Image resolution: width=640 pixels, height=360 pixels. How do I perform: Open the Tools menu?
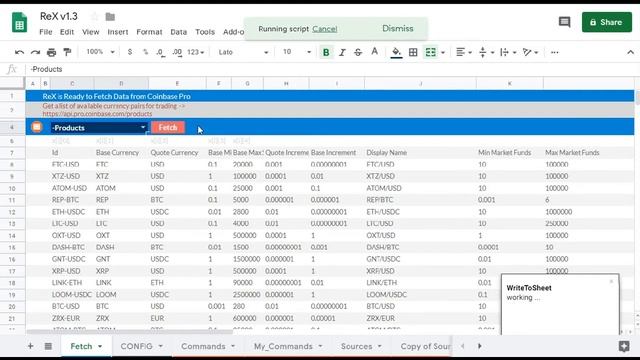(205, 32)
